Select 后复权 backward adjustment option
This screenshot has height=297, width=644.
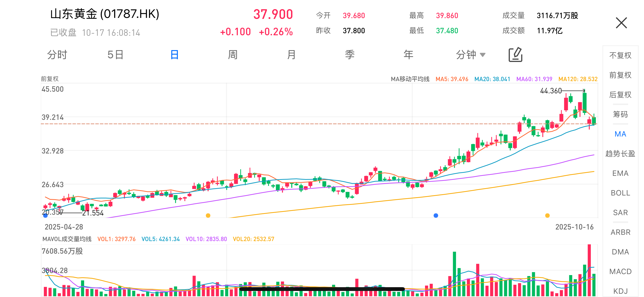[620, 95]
